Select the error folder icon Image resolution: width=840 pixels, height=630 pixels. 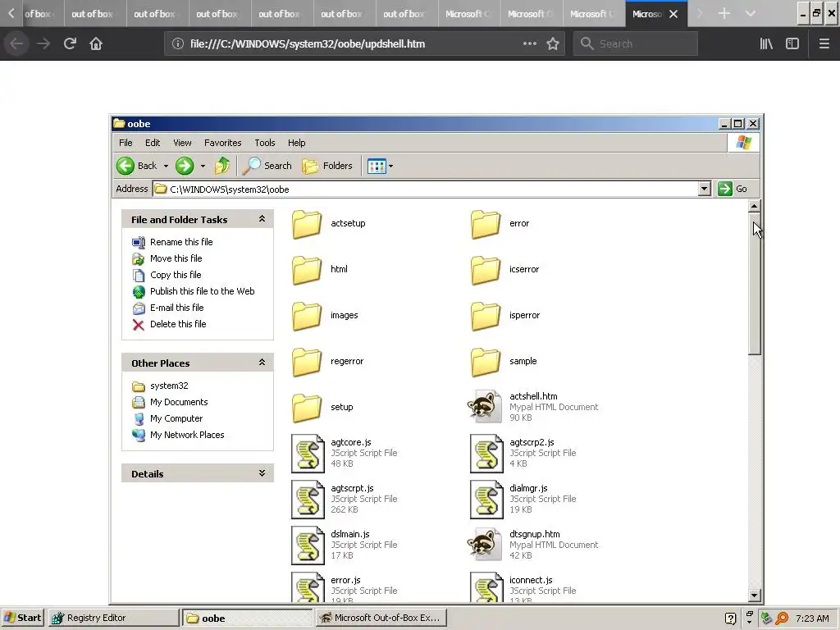pyautogui.click(x=486, y=223)
